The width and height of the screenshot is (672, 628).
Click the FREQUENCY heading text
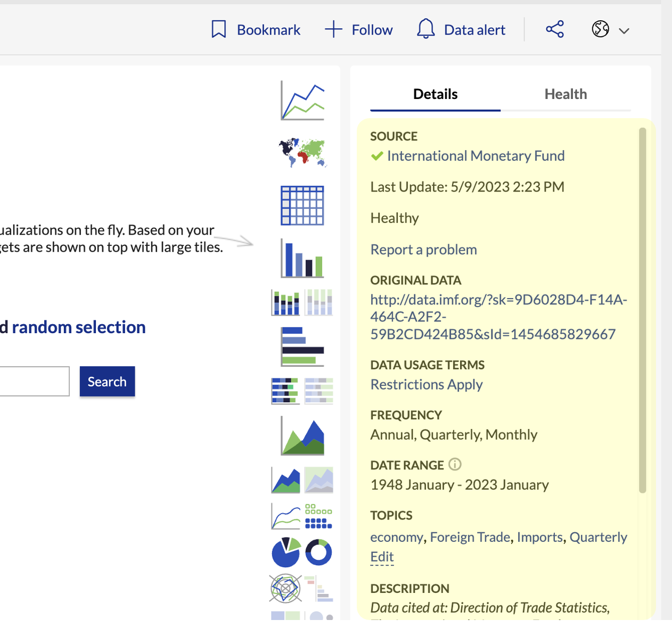(406, 415)
